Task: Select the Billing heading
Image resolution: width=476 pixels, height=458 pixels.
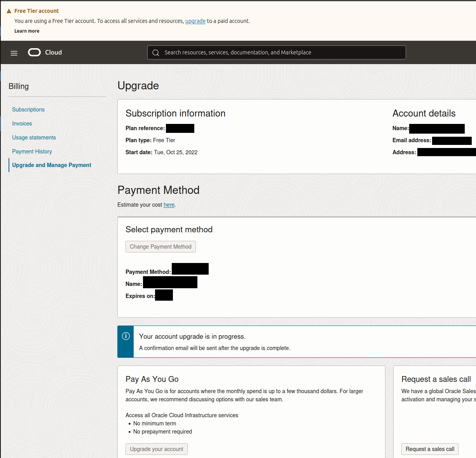Action: coord(18,86)
